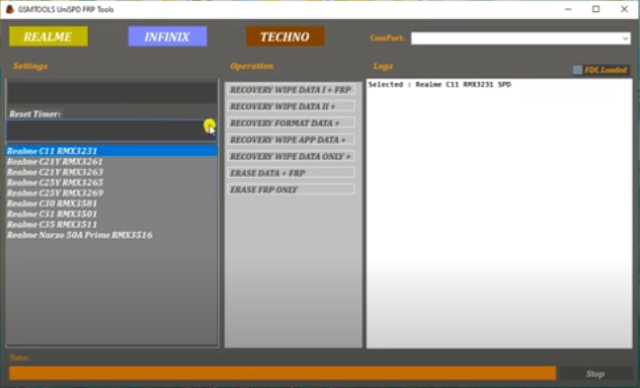Run RECOVERY WIPE APP DATA + operation
The width and height of the screenshot is (640, 388).
coord(291,140)
